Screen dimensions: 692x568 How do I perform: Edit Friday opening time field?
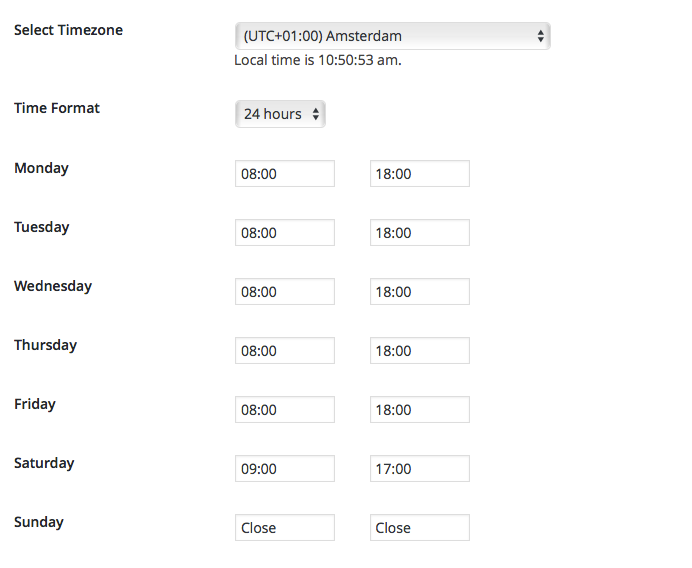(x=285, y=410)
